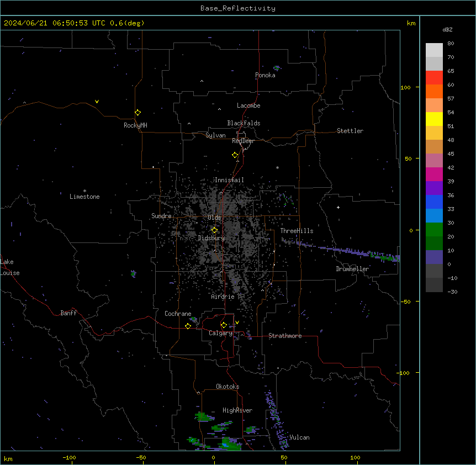Click the Sundre town label
The width and height of the screenshot is (476, 465).
tap(161, 216)
